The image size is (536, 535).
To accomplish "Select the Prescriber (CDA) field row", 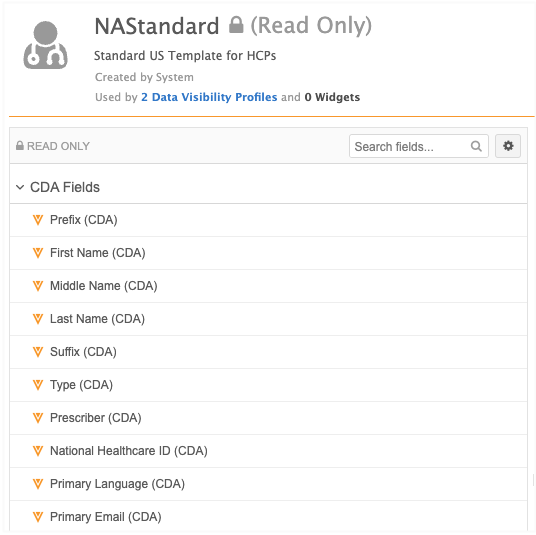I will point(268,418).
